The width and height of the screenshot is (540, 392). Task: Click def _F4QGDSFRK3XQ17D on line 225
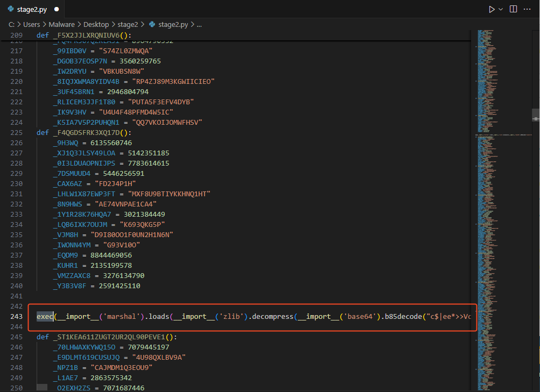[83, 132]
